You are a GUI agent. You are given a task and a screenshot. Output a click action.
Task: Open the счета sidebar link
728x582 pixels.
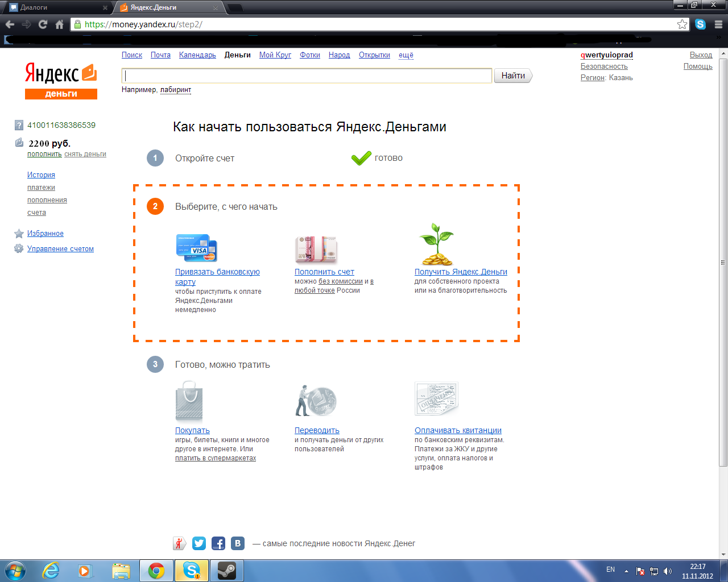(36, 213)
